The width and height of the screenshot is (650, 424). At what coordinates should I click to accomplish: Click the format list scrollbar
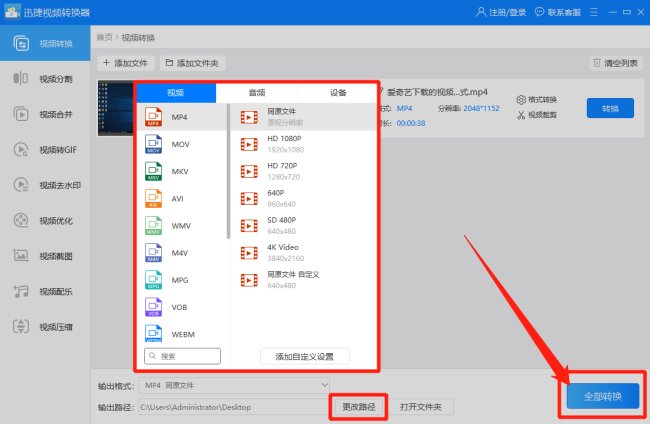[x=228, y=171]
